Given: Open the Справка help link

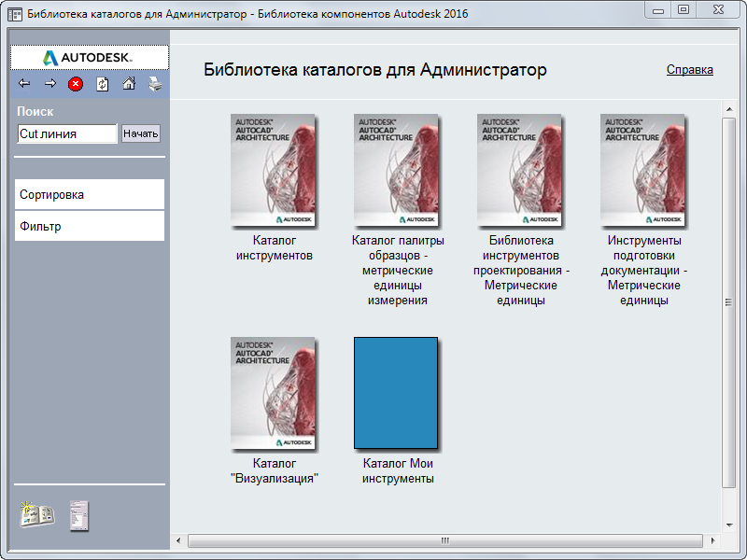Looking at the screenshot, I should click(x=689, y=69).
